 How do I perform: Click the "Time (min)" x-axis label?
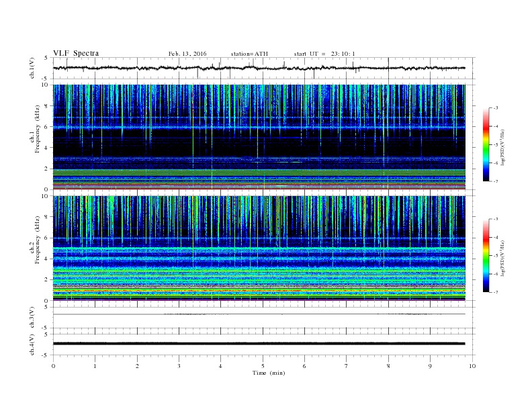pos(269,373)
